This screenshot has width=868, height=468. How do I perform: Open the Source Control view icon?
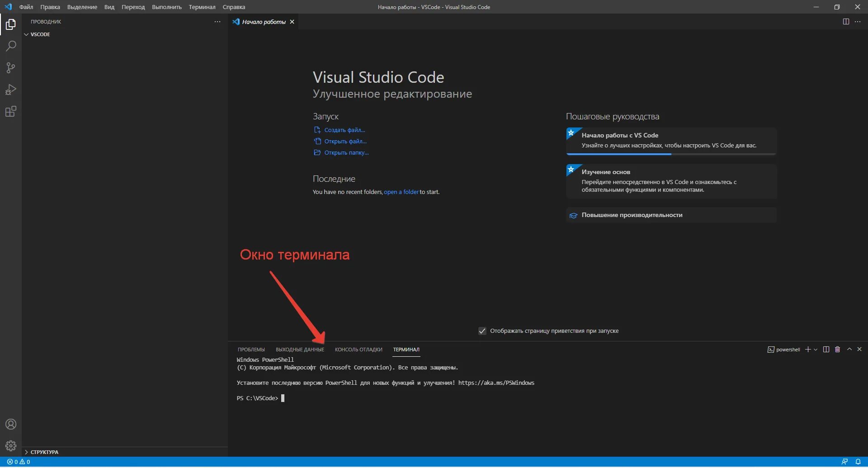click(x=11, y=68)
